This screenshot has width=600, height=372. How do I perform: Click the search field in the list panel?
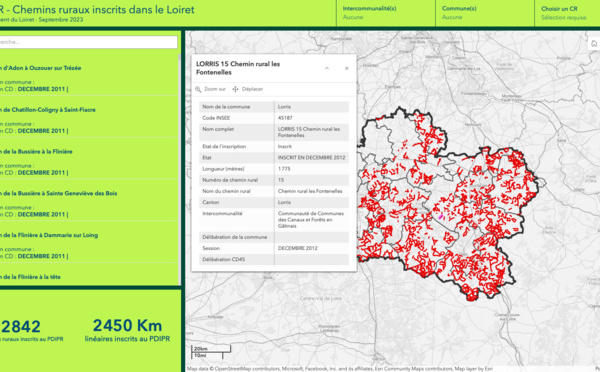(88, 42)
